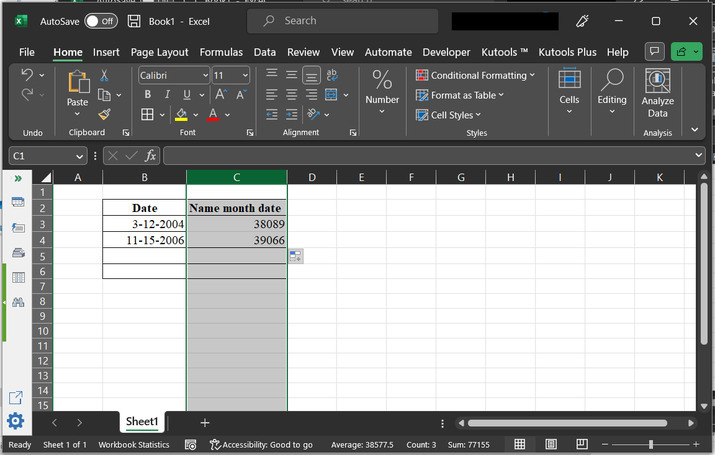Click the Cut scissors icon

(x=104, y=76)
